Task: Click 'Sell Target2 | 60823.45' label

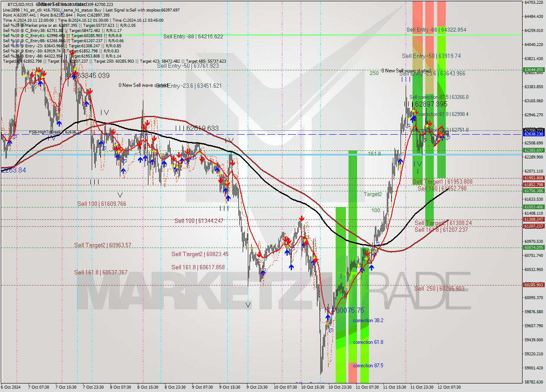Action: (x=200, y=254)
